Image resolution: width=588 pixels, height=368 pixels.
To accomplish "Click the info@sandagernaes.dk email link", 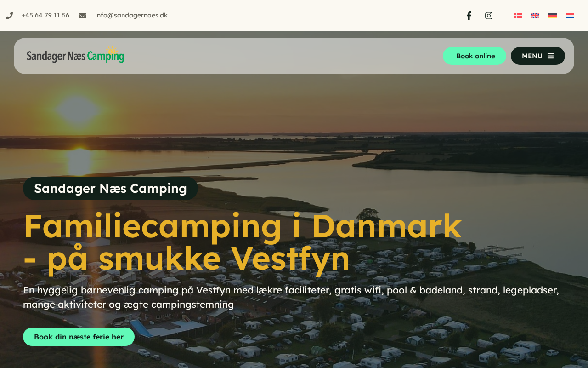I will [x=131, y=16].
